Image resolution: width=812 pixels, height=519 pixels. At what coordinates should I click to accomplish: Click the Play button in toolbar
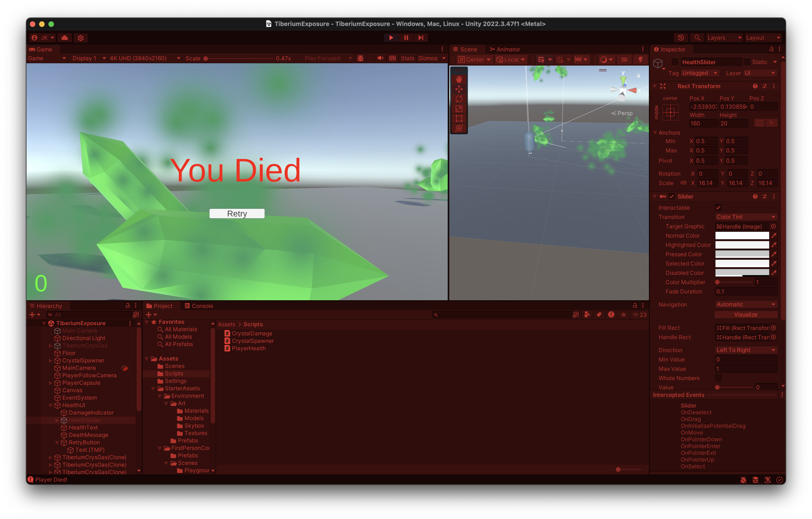391,38
